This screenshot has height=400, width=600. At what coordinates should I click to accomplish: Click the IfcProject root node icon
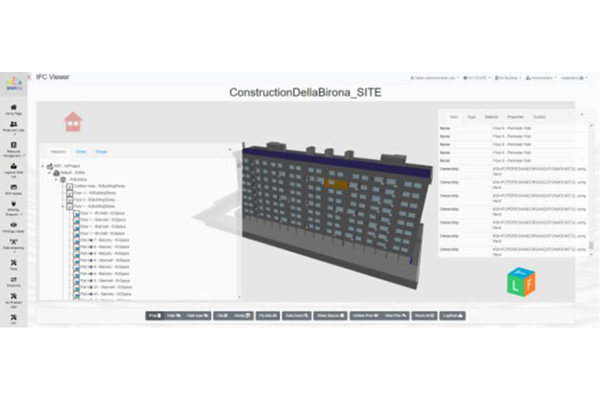pyautogui.click(x=50, y=166)
